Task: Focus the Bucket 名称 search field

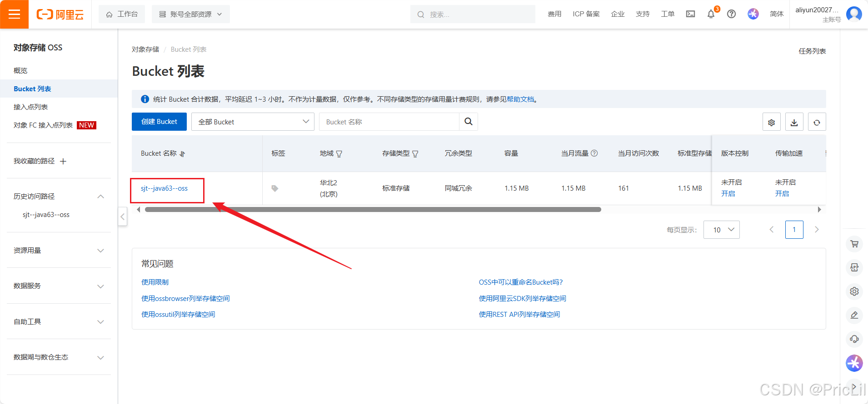Action: click(x=389, y=122)
